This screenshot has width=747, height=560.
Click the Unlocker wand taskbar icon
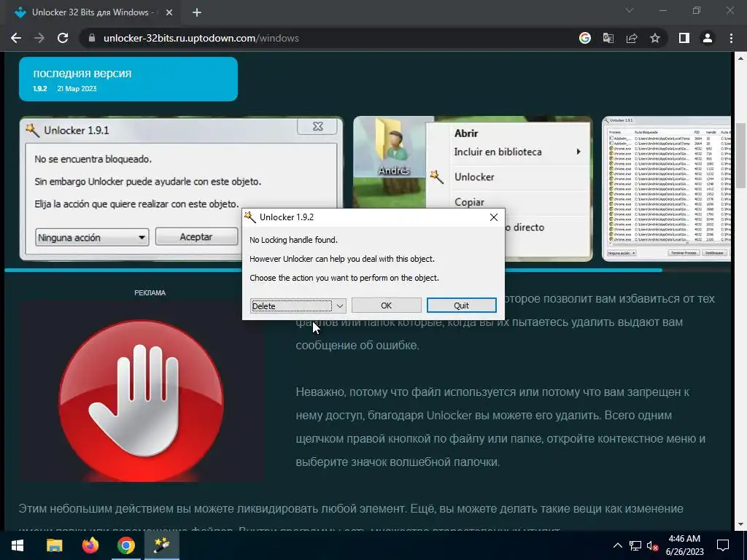(161, 545)
